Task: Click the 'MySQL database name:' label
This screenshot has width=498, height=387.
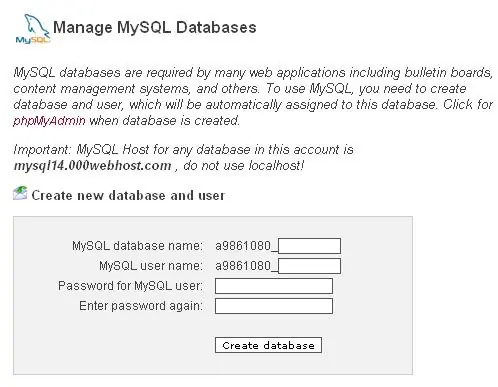Action: click(x=137, y=246)
